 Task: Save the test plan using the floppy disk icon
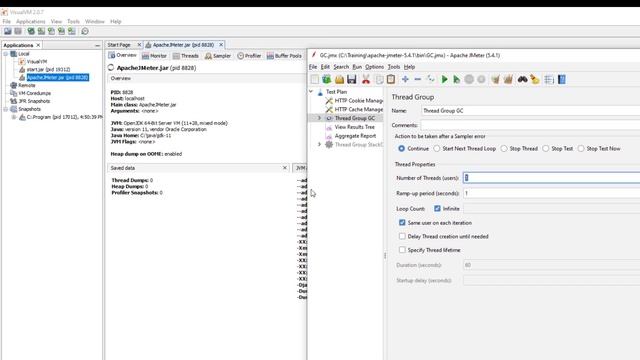(x=351, y=80)
